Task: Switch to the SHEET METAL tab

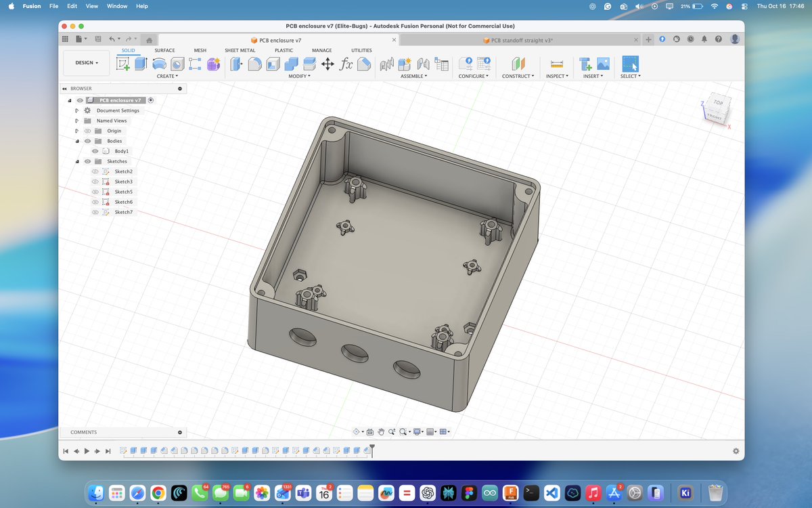Action: point(240,50)
